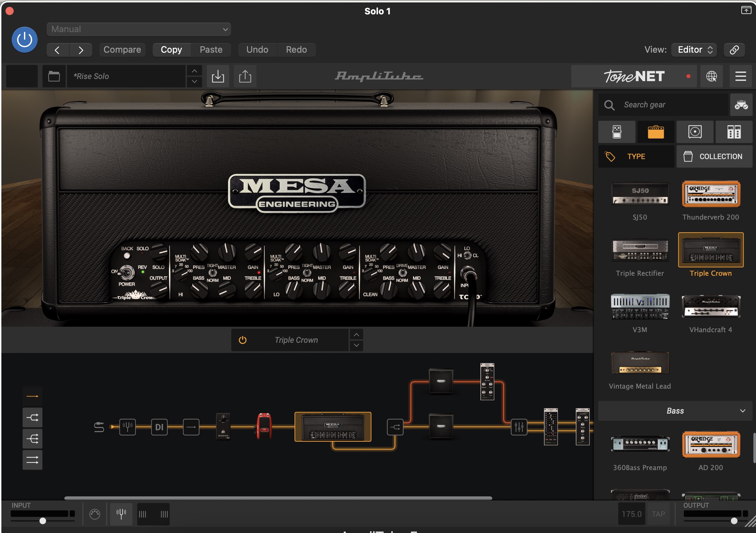
Task: Open the preset browser folder icon
Action: (x=54, y=76)
